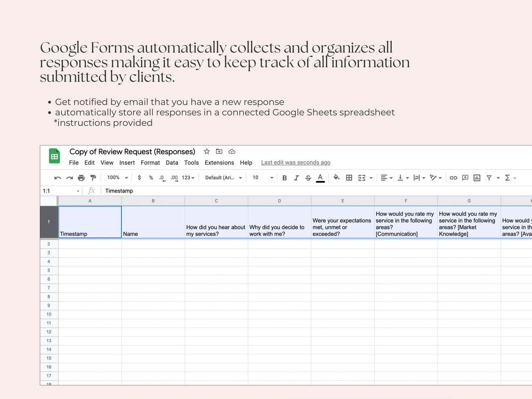532x399 pixels.
Task: Open the font Default (Ari... dropdown
Action: pyautogui.click(x=223, y=177)
